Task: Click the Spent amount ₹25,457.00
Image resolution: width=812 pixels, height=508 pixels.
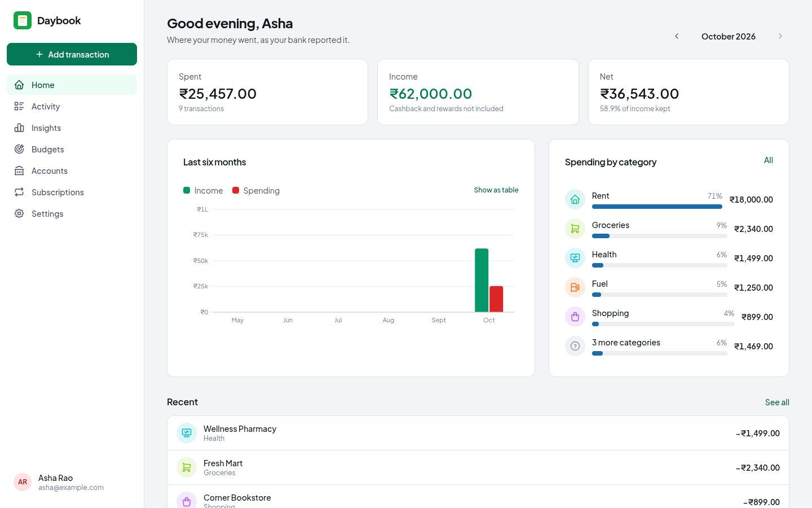Action: tap(218, 94)
